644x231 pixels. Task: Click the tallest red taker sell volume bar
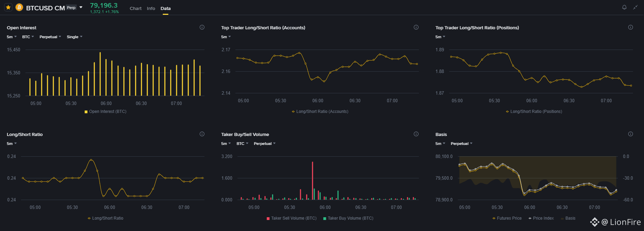click(x=313, y=181)
